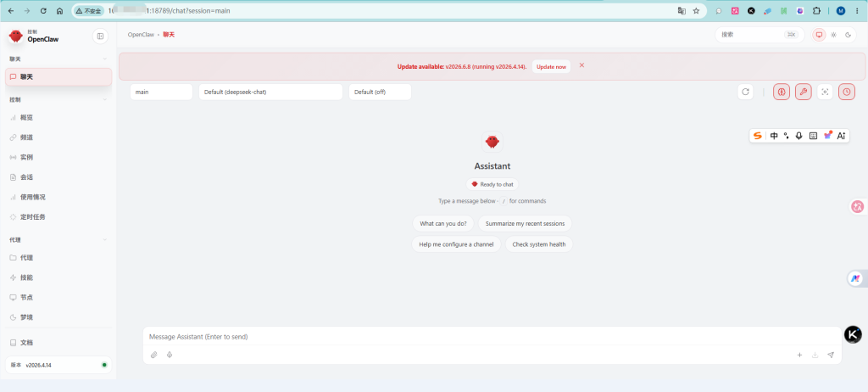868x392 pixels.
Task: Toggle the focus mode frame icon
Action: pos(826,92)
